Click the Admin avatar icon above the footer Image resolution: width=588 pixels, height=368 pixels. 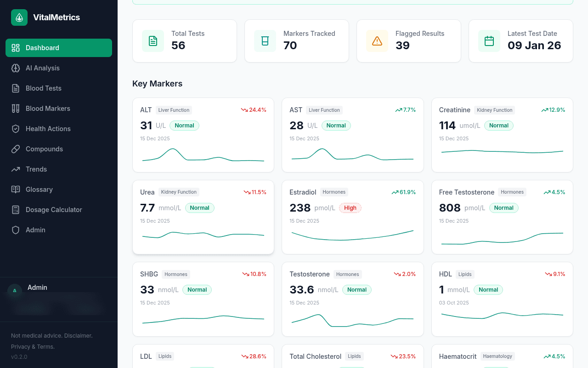[14, 291]
